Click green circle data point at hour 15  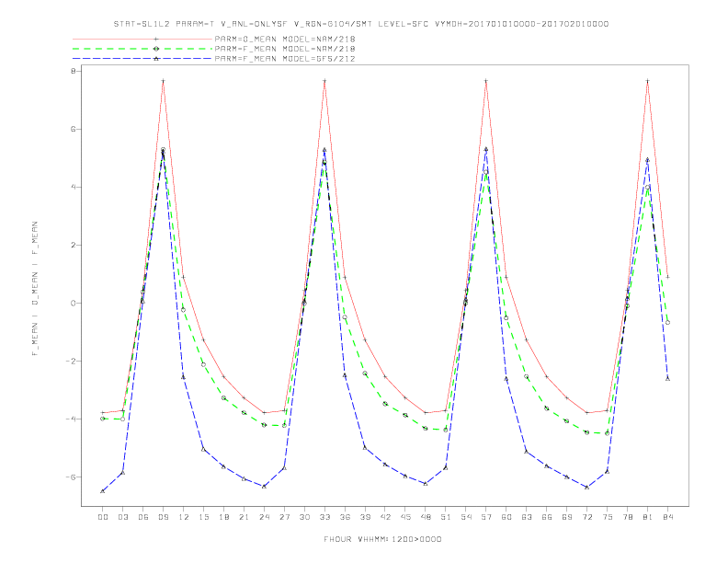click(x=203, y=364)
